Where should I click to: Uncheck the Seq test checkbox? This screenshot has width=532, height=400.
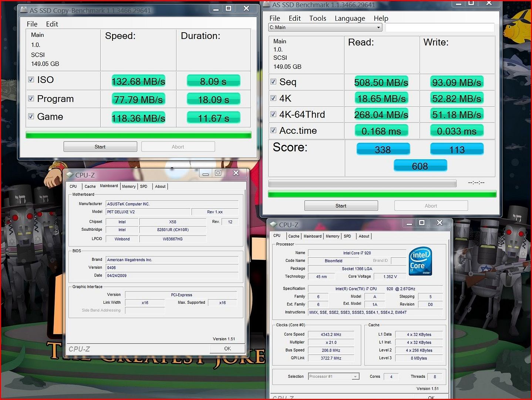point(273,81)
